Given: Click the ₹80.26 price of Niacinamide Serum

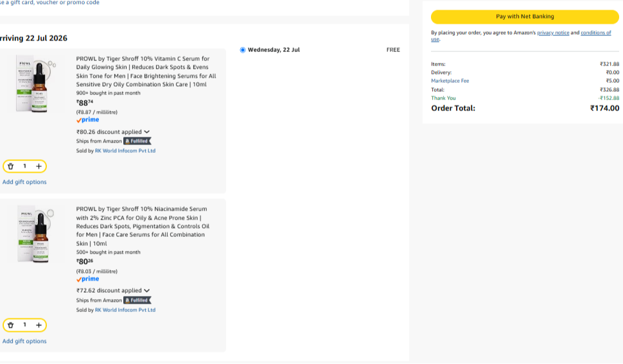Looking at the screenshot, I should coord(85,261).
